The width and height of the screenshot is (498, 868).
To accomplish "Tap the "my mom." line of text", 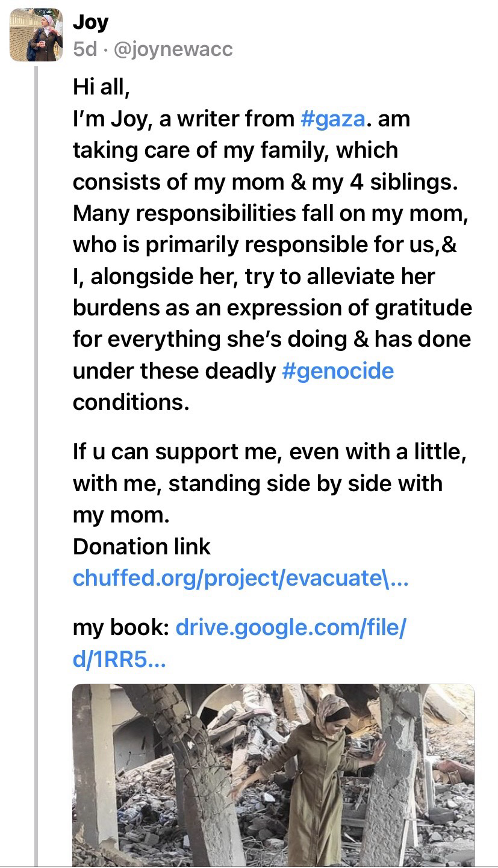I will pos(118,515).
